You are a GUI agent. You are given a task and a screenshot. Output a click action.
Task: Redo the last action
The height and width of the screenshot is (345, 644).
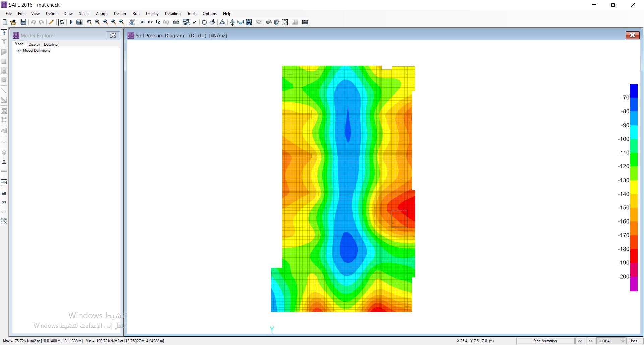point(41,22)
